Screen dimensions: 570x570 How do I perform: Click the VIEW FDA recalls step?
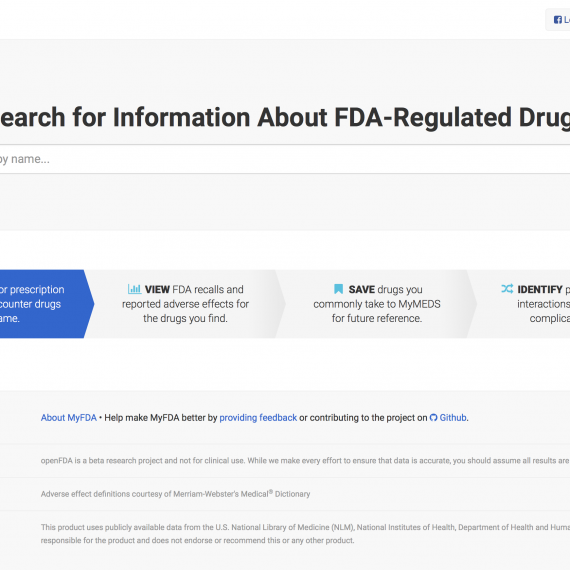tap(185, 304)
